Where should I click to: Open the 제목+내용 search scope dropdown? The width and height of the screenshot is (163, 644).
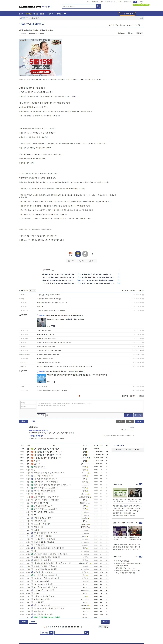[47, 633]
